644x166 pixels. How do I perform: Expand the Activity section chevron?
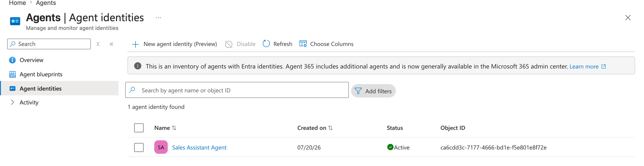12,102
